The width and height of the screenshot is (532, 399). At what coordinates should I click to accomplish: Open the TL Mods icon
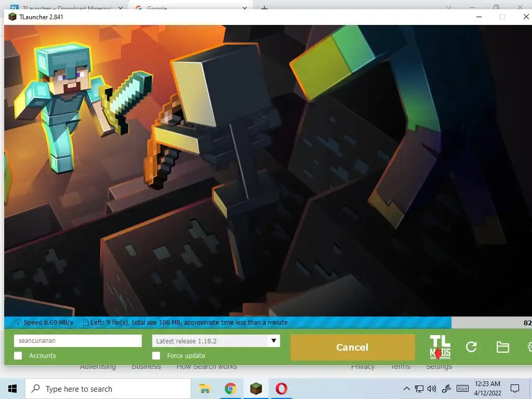coord(440,347)
